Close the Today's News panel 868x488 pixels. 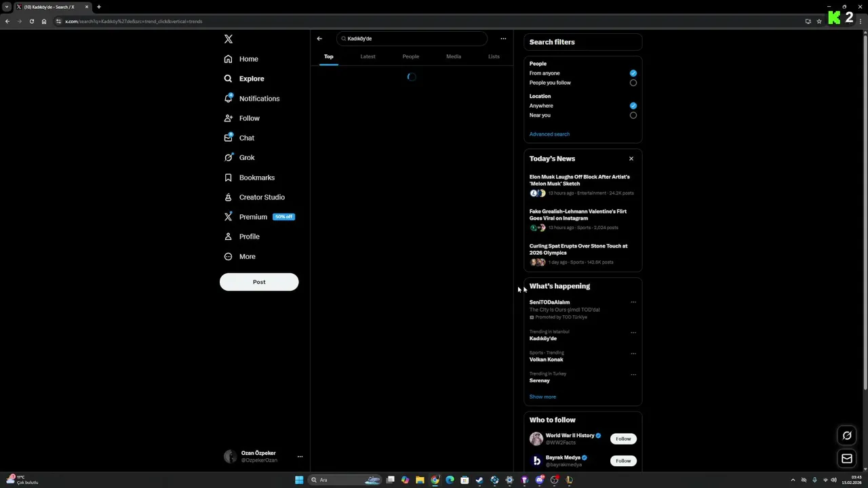pyautogui.click(x=631, y=159)
